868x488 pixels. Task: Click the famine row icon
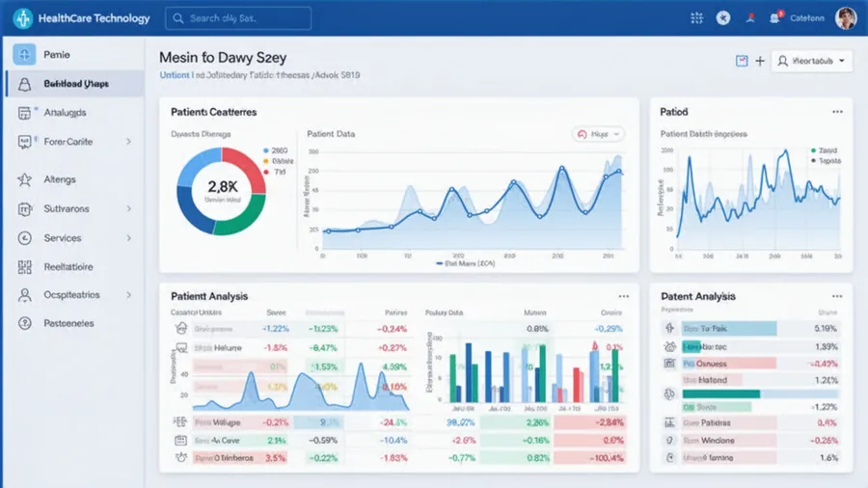tap(669, 458)
